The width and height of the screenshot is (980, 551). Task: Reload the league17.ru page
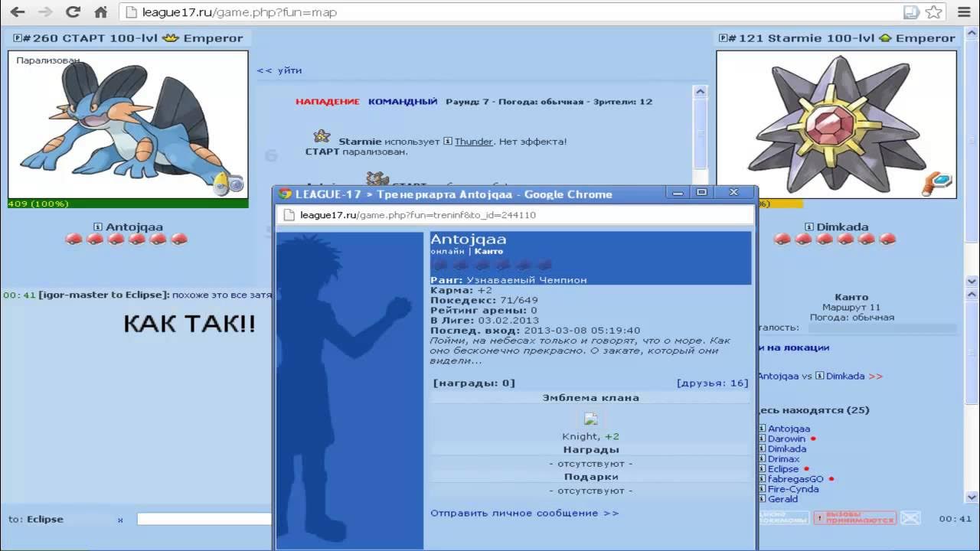point(73,12)
